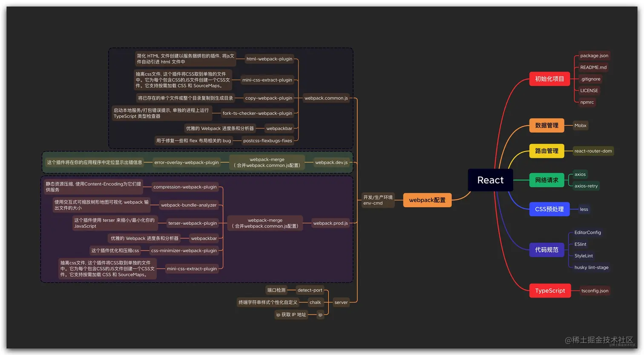This screenshot has height=355, width=644.
Task: Click webpack-merge node beside webpack.dev.js
Action: (267, 162)
